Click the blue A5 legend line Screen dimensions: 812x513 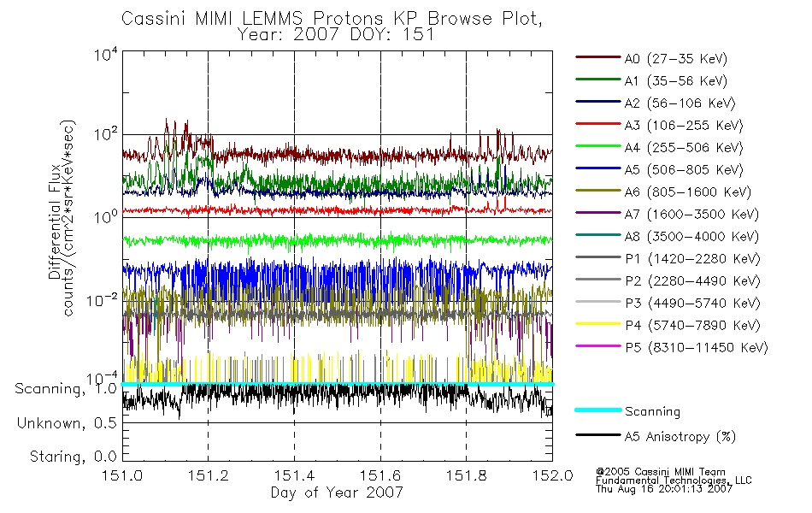(597, 168)
